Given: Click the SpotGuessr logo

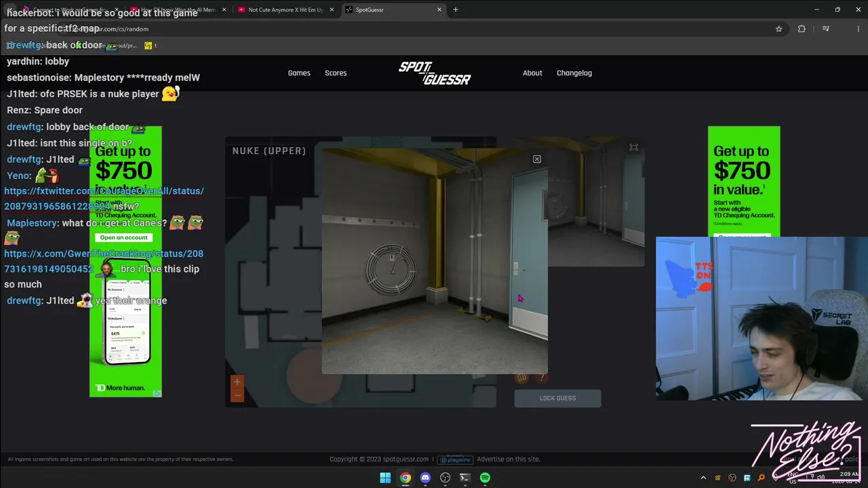Looking at the screenshot, I should pos(435,73).
